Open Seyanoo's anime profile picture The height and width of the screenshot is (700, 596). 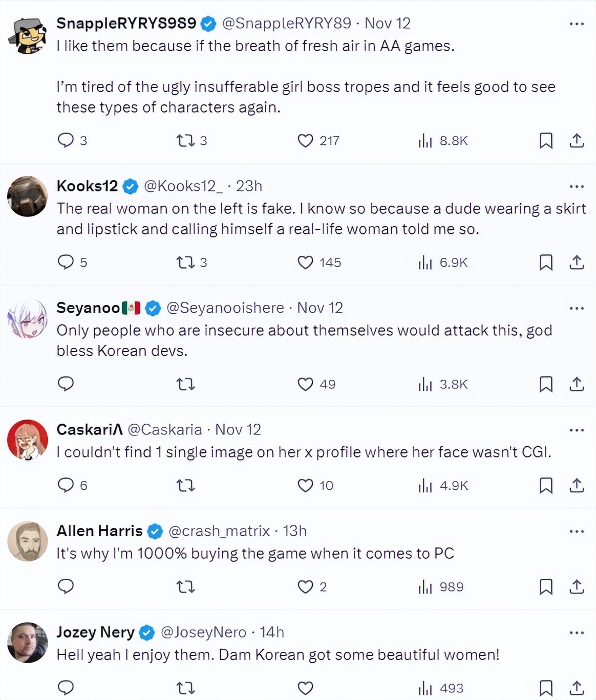pyautogui.click(x=28, y=318)
